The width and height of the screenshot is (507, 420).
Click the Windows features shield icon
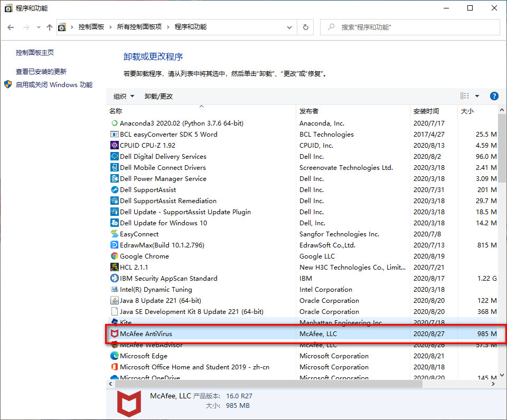[8, 84]
